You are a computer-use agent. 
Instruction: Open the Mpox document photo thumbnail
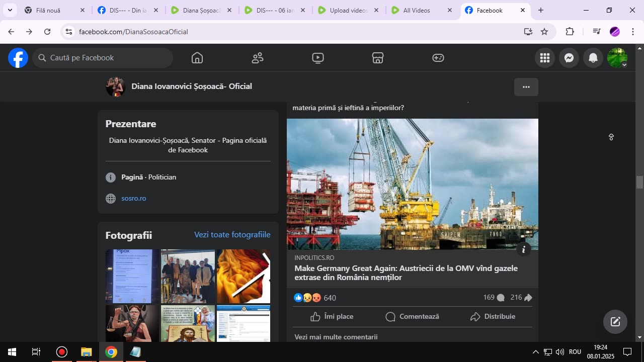(132, 276)
